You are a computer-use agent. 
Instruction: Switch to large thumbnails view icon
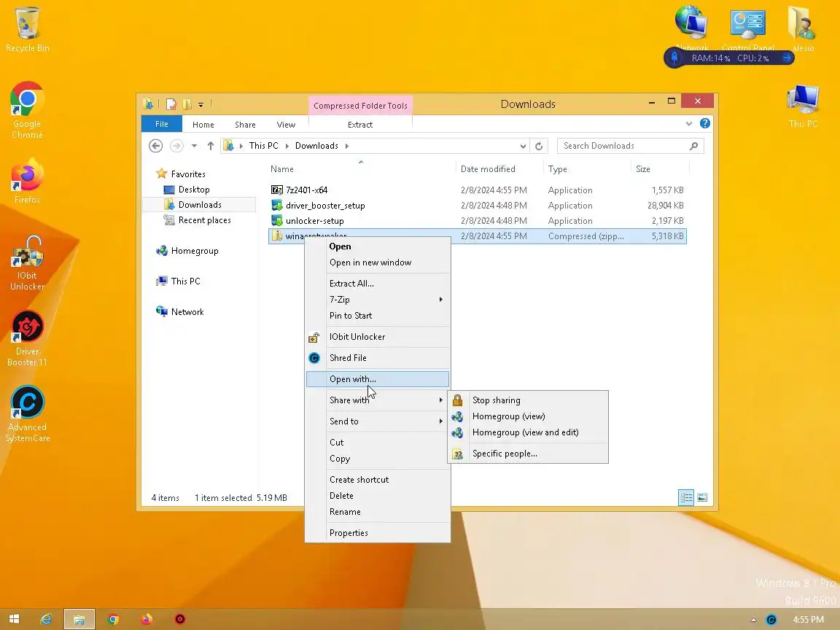[x=702, y=498]
